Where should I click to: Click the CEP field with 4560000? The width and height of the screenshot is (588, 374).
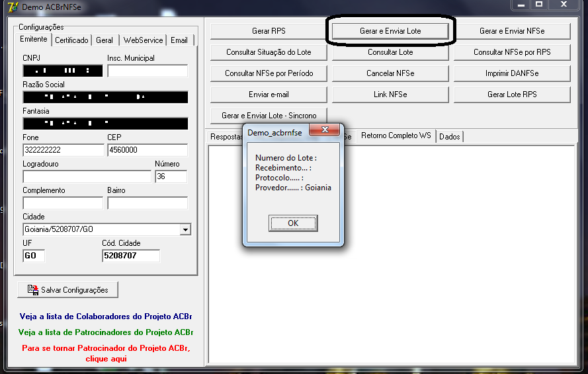point(147,150)
